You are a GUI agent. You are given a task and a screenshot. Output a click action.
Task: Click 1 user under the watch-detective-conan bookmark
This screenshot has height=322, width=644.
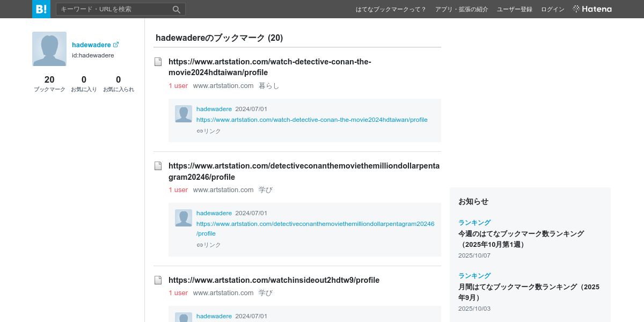[178, 86]
